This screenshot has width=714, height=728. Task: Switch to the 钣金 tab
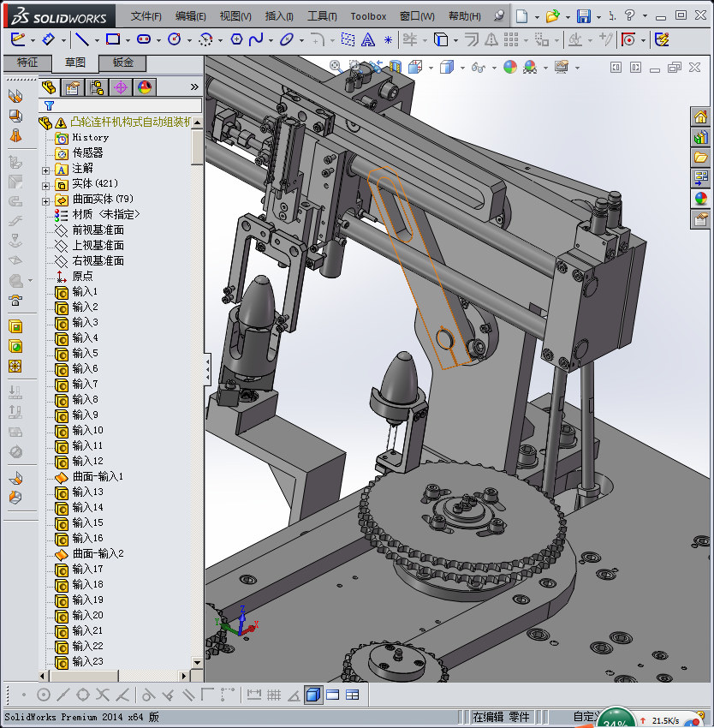click(122, 63)
